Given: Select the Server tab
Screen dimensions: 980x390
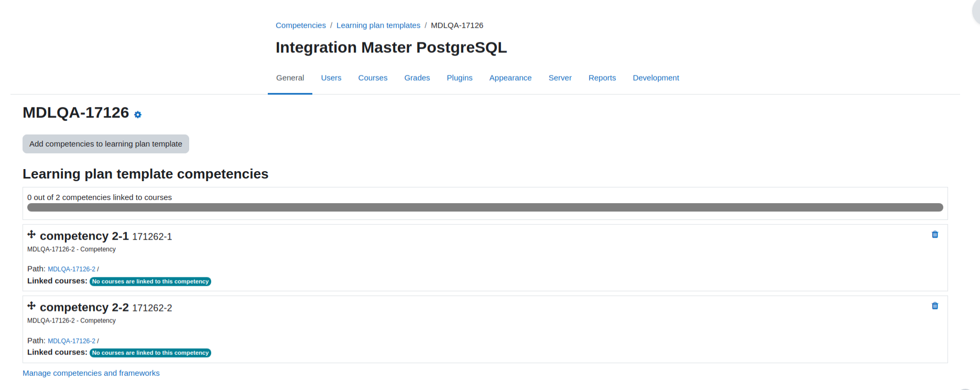Looking at the screenshot, I should pos(560,78).
